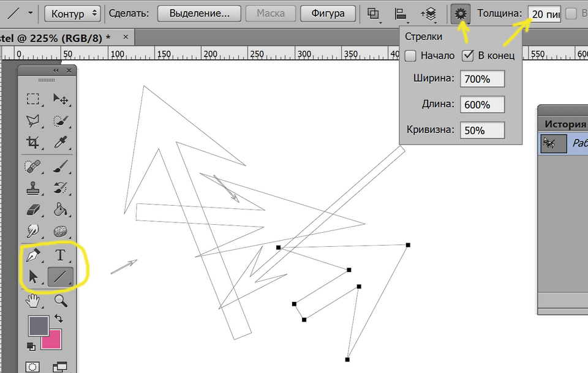Select the Crop tool
This screenshot has height=373, width=588.
pos(32,143)
